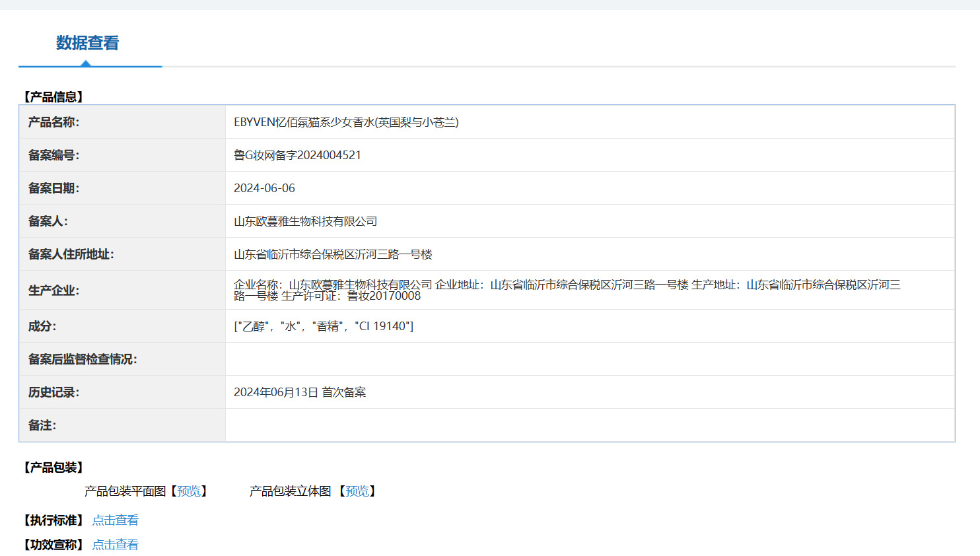Click the 【执行标准】 label

[53, 520]
